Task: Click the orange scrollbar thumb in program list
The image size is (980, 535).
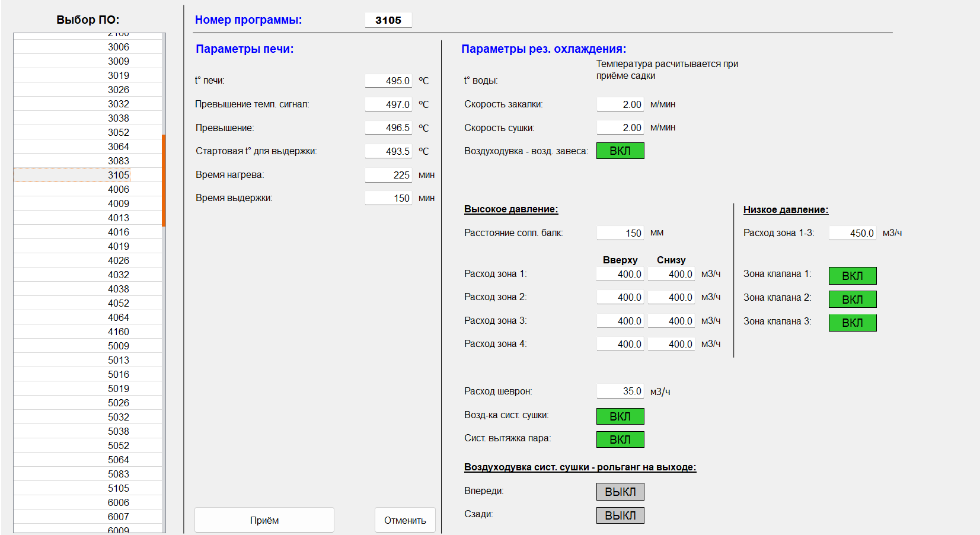Action: (x=164, y=180)
